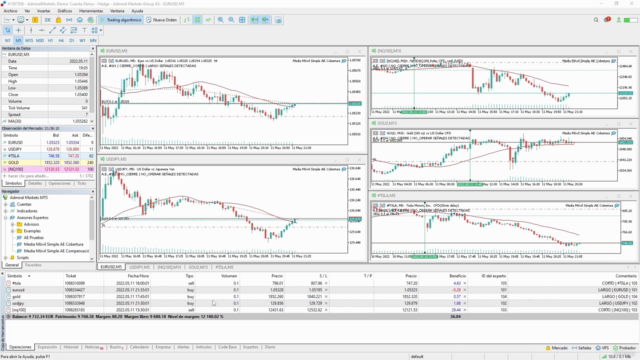Switch to Historial tab in toolbox
The height and width of the screenshot is (360, 640).
tap(71, 347)
